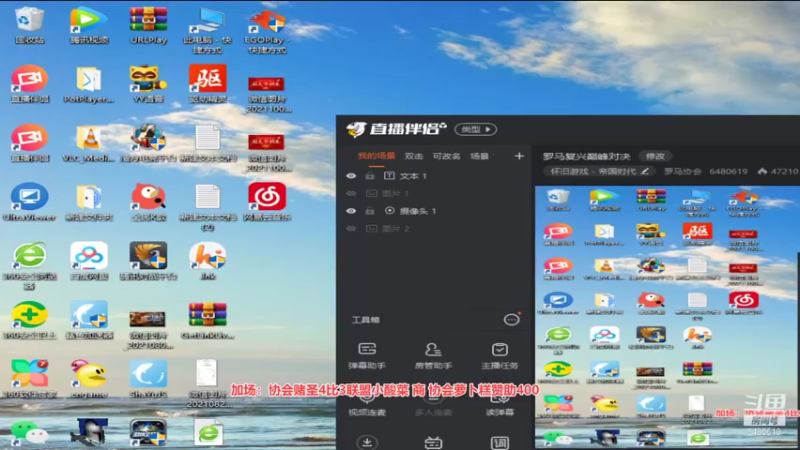Launch Tencent Video desktop shortcut

(89, 25)
